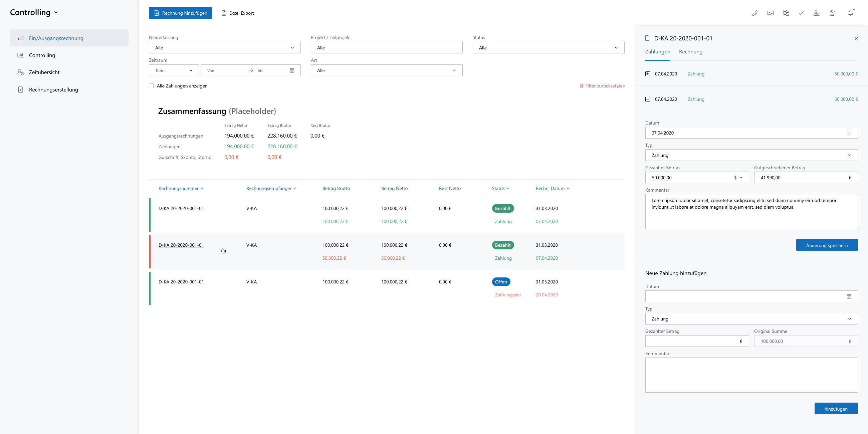
Task: Open the contact card icon
Action: (x=770, y=13)
